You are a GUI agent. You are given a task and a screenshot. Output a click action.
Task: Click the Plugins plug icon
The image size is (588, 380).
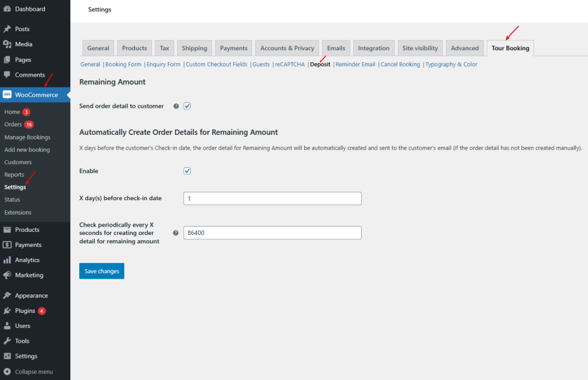click(7, 311)
